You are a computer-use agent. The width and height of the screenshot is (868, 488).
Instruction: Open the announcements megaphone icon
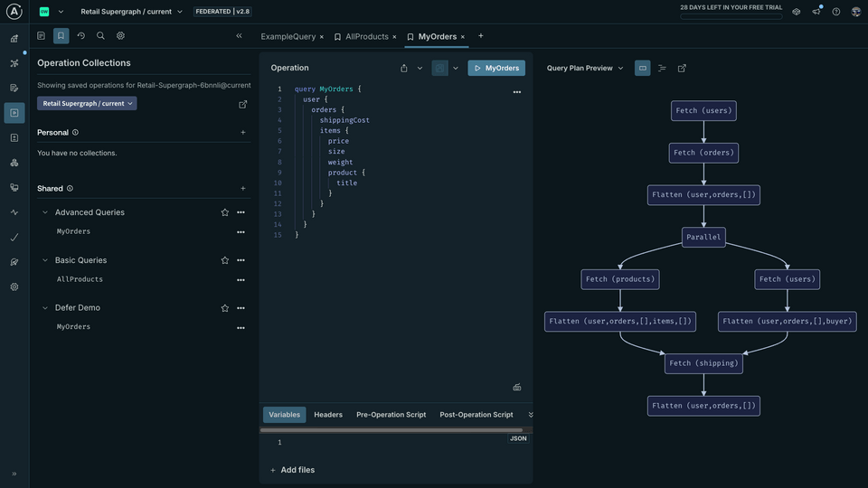coord(816,11)
